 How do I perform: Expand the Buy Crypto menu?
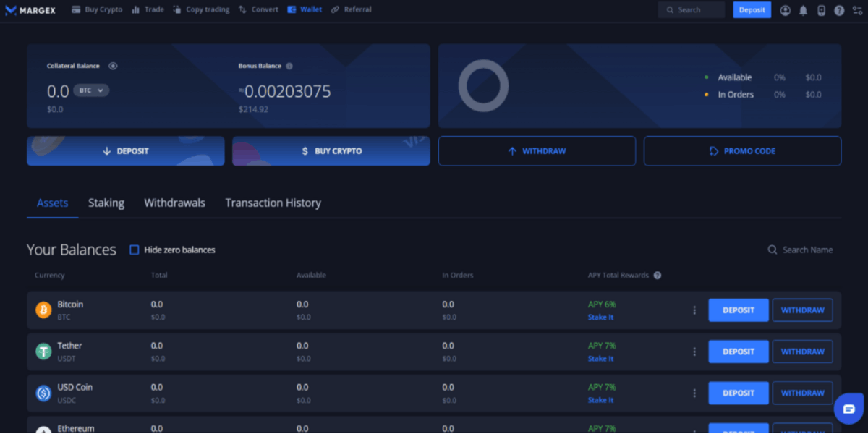(x=102, y=9)
